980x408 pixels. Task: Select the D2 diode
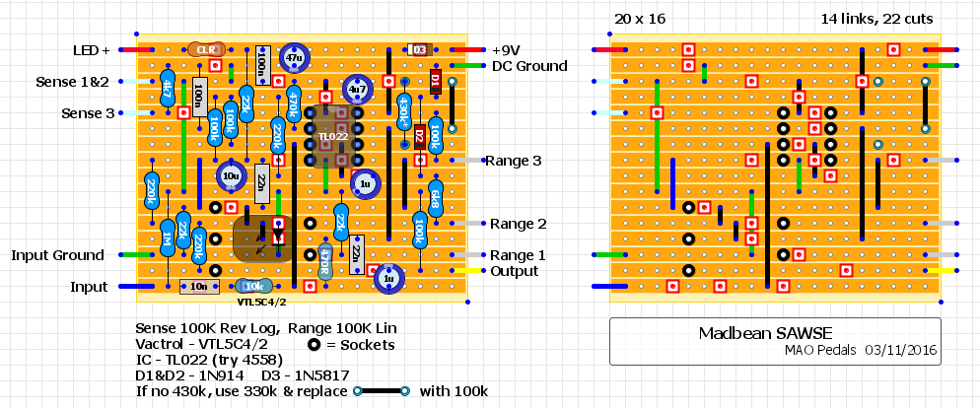[x=419, y=134]
